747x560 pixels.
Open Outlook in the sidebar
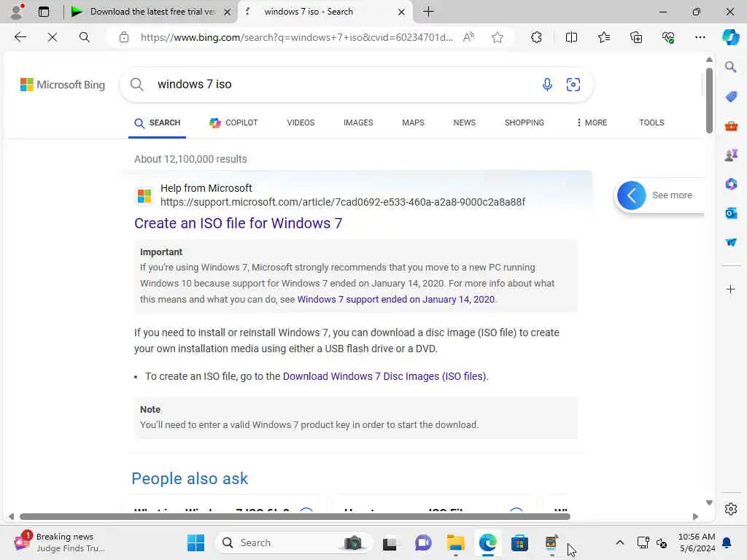pyautogui.click(x=731, y=213)
